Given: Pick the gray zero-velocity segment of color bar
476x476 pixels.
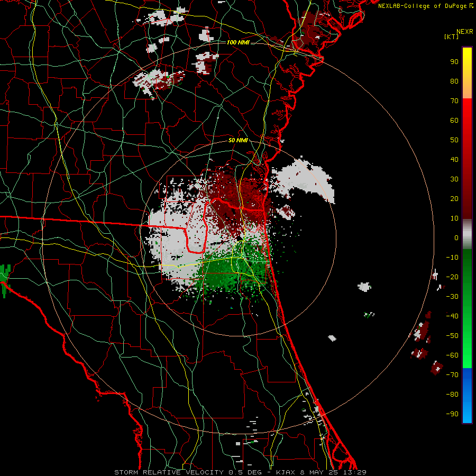Looking at the screenshot, I should pos(467,234).
